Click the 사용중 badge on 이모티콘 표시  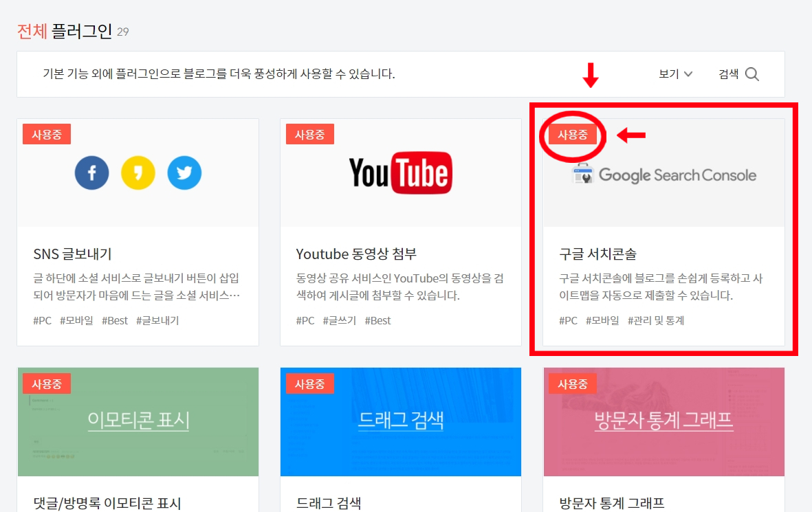click(x=47, y=383)
